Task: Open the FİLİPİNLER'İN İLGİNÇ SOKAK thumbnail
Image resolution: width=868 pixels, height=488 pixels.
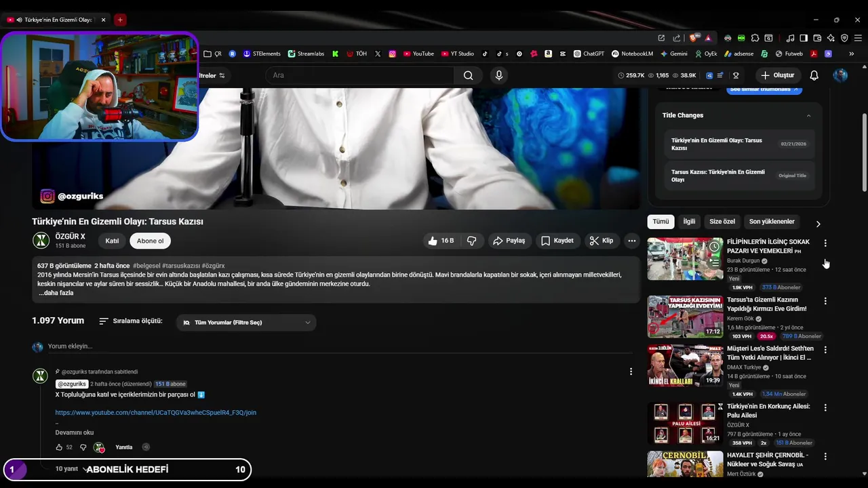Action: coord(685,259)
